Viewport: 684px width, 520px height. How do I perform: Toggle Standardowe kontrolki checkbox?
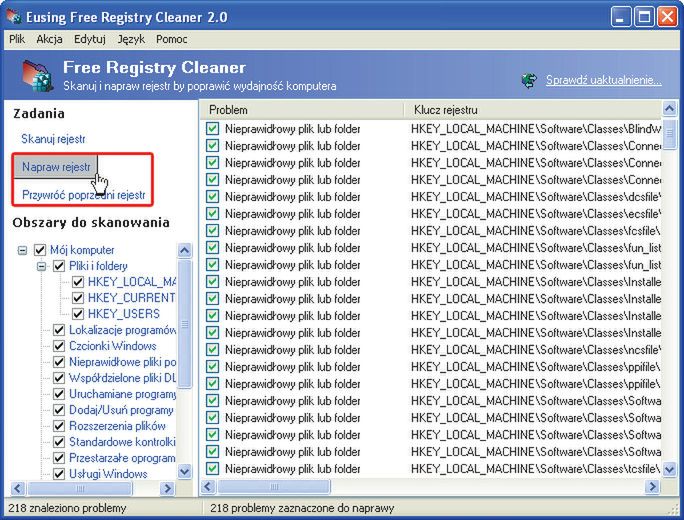point(59,442)
